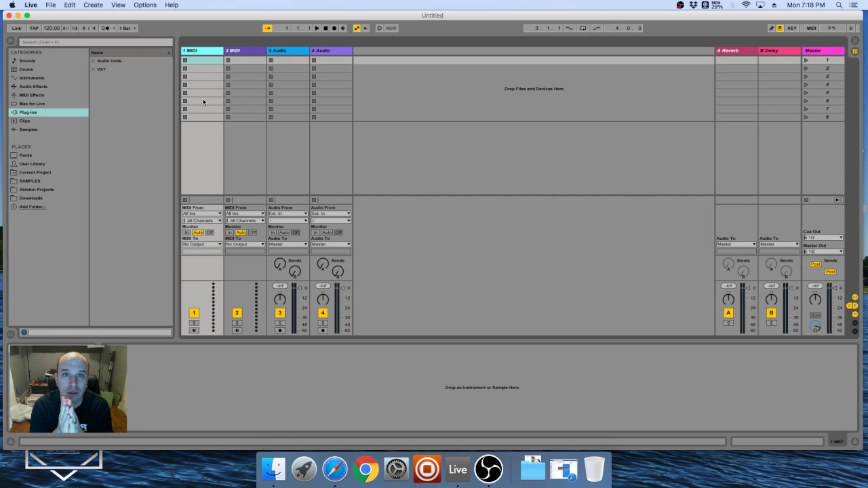Open track 1 MIDI From All Ins dropdown
868x488 pixels.
coord(202,213)
